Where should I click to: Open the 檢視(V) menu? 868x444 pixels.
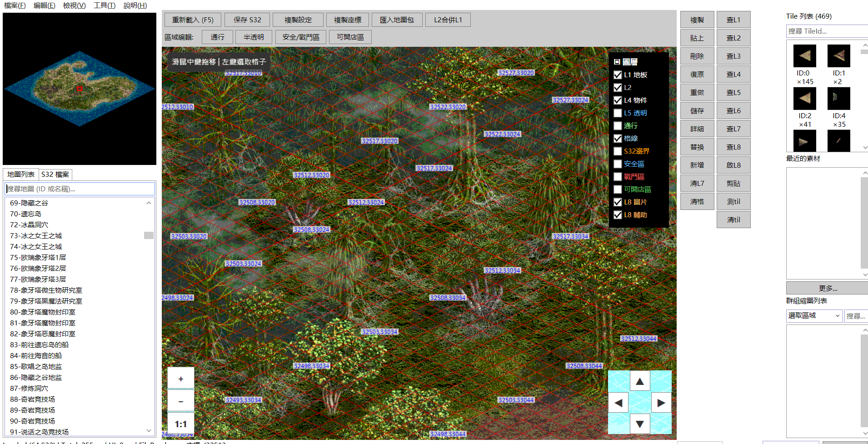click(x=75, y=5)
